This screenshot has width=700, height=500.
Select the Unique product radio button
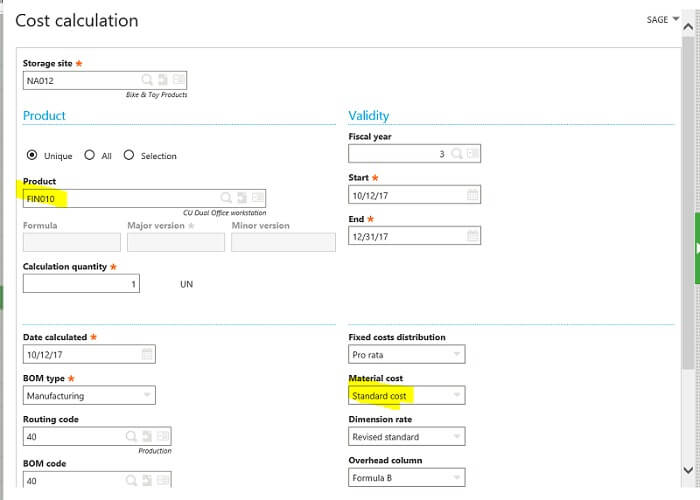point(32,155)
